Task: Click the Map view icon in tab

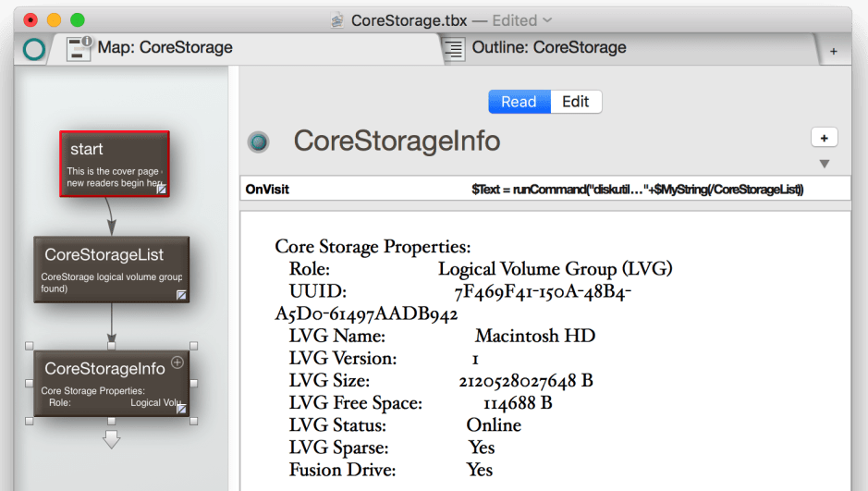Action: (x=79, y=48)
